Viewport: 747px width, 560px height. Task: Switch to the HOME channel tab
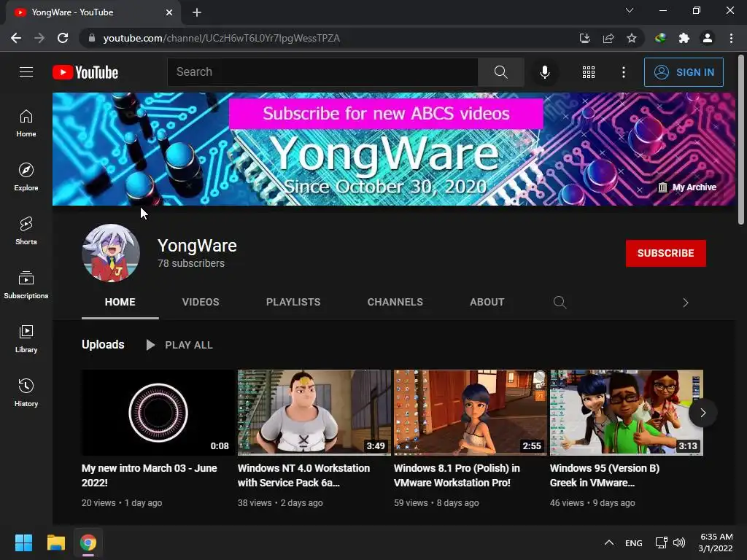120,303
